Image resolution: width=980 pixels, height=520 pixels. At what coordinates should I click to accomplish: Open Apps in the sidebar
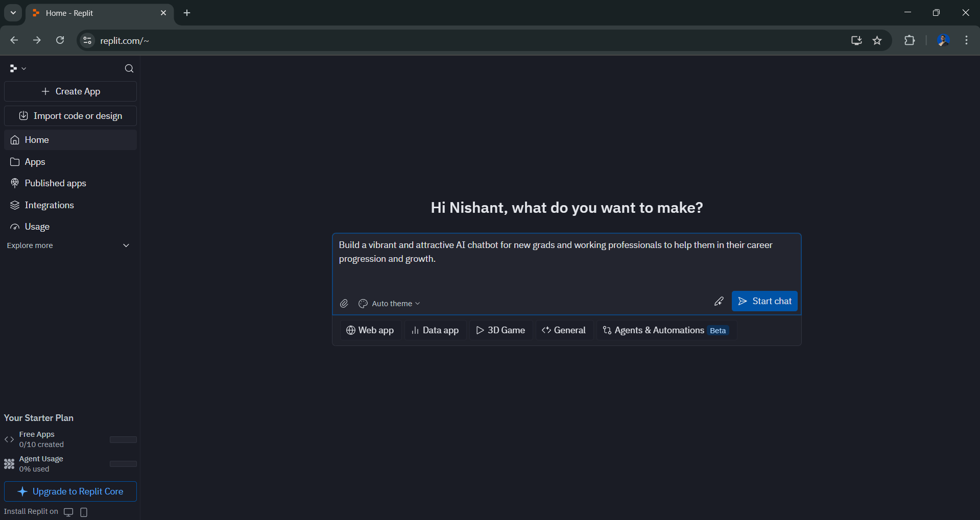pyautogui.click(x=70, y=162)
